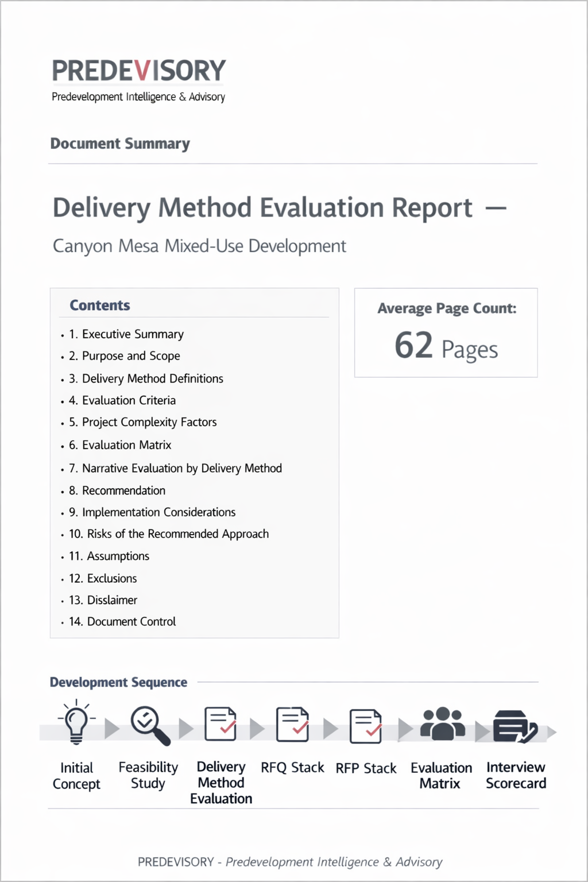The image size is (588, 882).
Task: Click the Feasibility Study magnifier icon
Action: click(x=150, y=726)
